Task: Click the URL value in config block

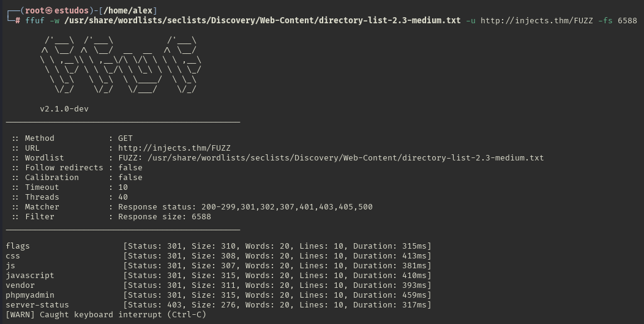Action: pyautogui.click(x=174, y=148)
